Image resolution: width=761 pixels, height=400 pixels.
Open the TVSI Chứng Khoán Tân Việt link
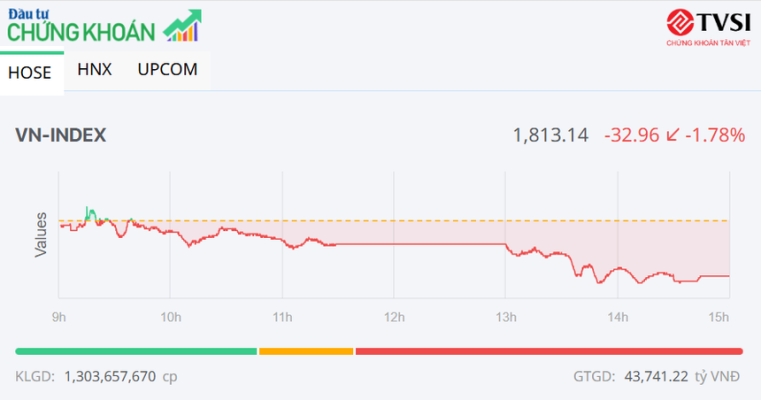coord(706,27)
